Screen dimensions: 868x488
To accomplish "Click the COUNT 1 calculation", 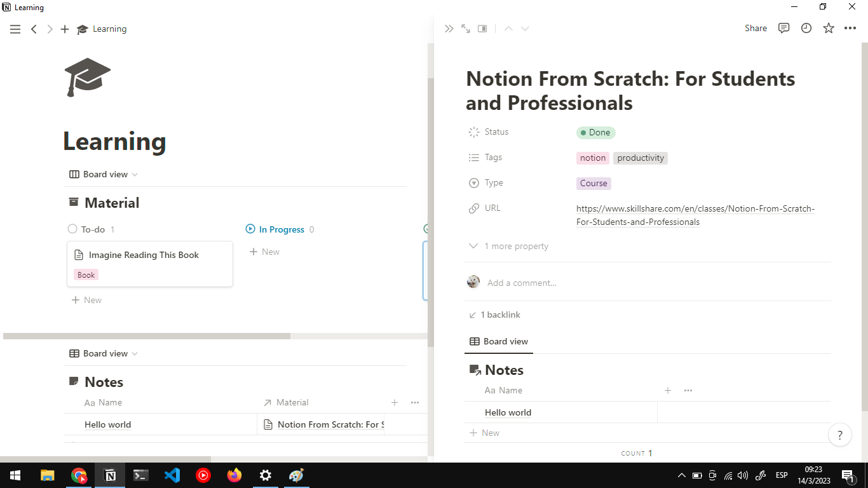I will click(x=637, y=454).
